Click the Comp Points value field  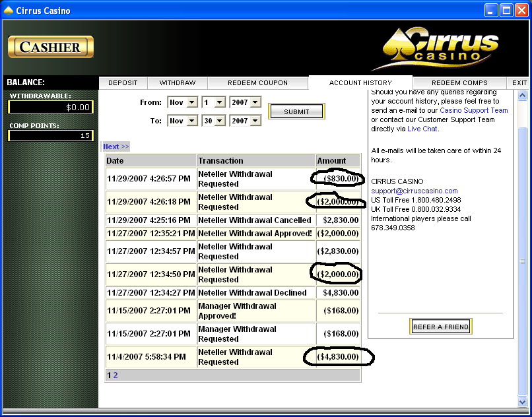point(51,136)
